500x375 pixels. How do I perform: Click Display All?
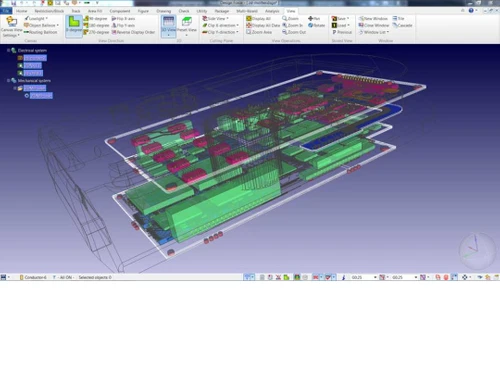tap(259, 19)
